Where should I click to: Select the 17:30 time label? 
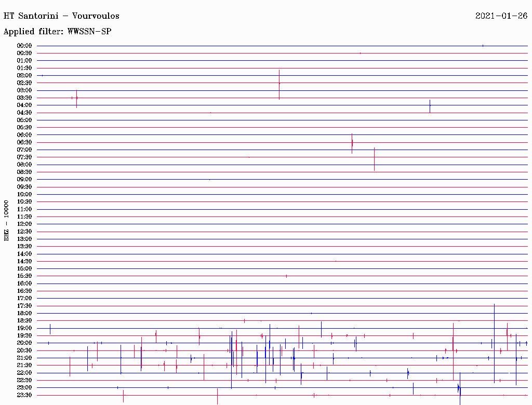click(24, 306)
